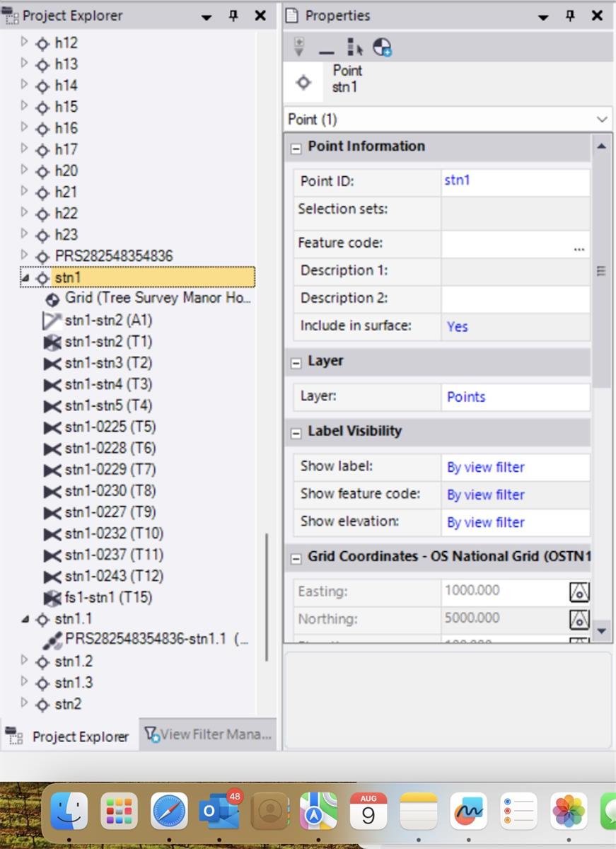
Task: Open the Properties panel options arrow
Action: 543,17
